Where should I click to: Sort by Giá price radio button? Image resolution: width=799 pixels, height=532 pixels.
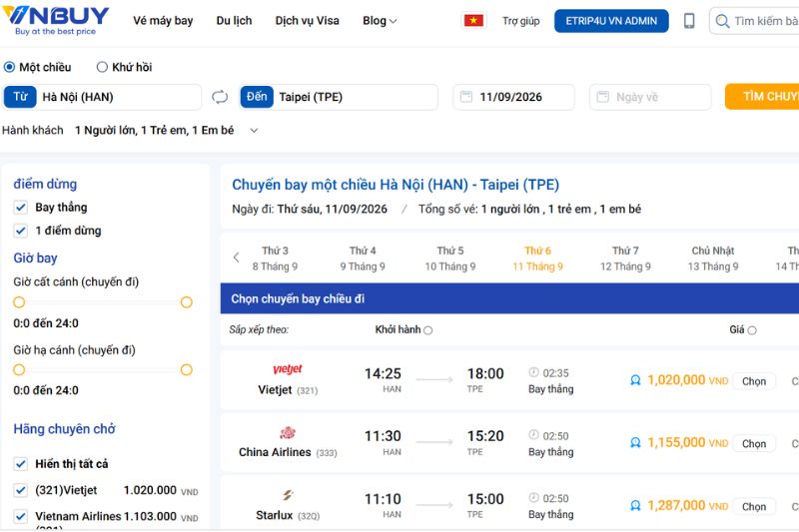tap(752, 330)
